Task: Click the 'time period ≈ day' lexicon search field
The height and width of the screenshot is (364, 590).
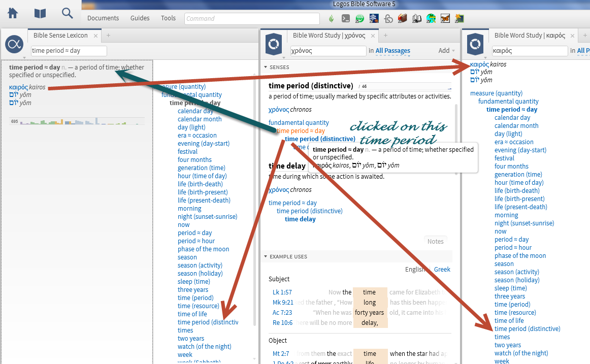Action: (69, 51)
